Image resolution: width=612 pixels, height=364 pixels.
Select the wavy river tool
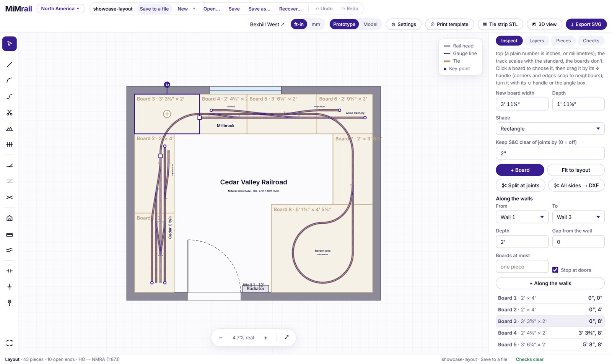click(10, 250)
